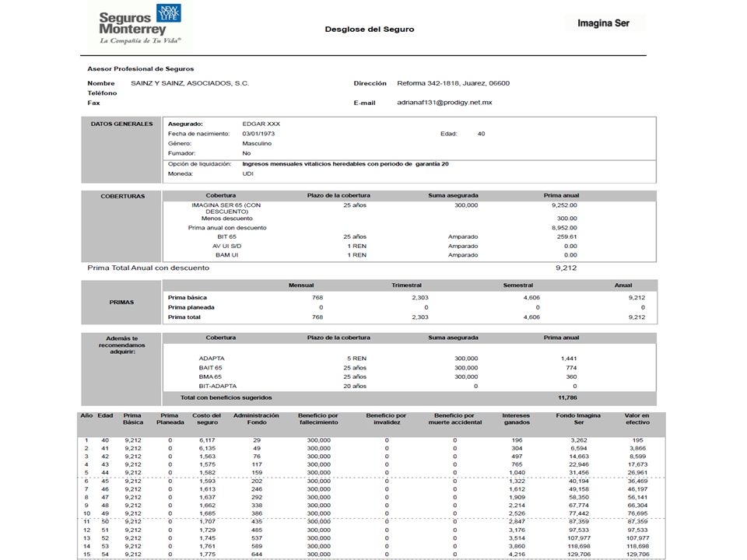
Task: Select coverage "IMAGINA SER 65 (CON DESCUENTO)"
Action: tap(226, 208)
